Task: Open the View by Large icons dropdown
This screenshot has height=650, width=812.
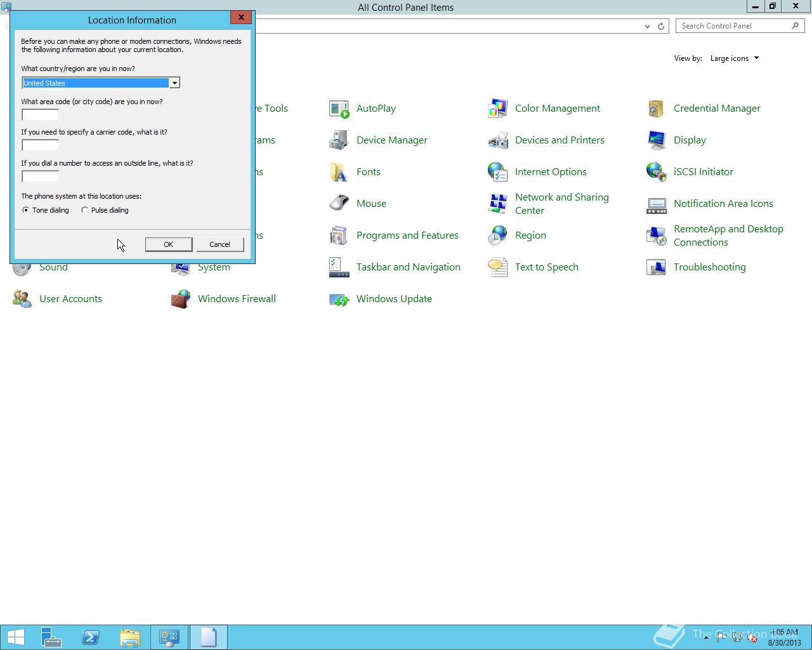Action: coord(735,58)
